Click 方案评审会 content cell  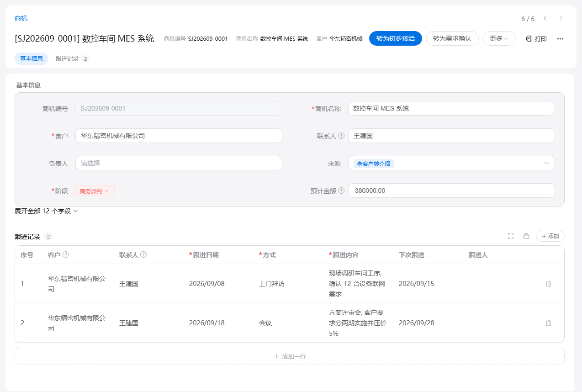pyautogui.click(x=358, y=323)
